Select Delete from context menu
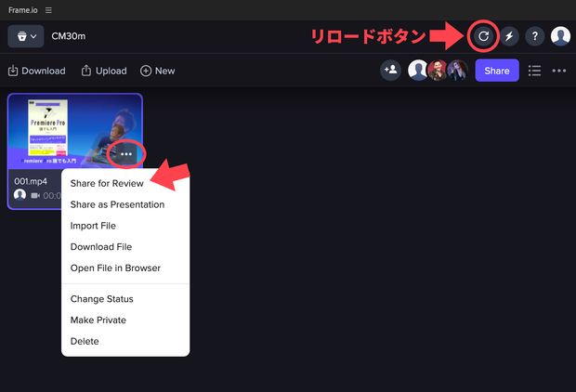Viewport: 576px width, 392px height. click(x=85, y=341)
